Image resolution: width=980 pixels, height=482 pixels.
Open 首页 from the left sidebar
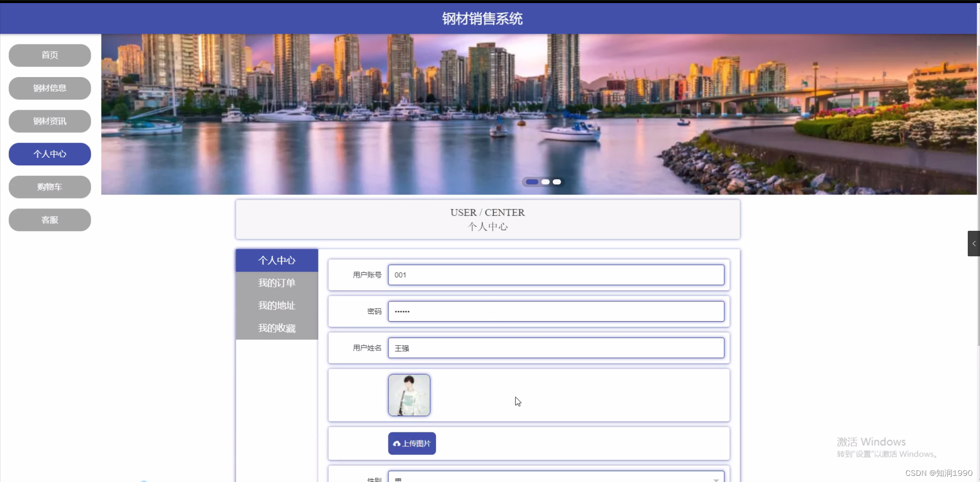(49, 55)
